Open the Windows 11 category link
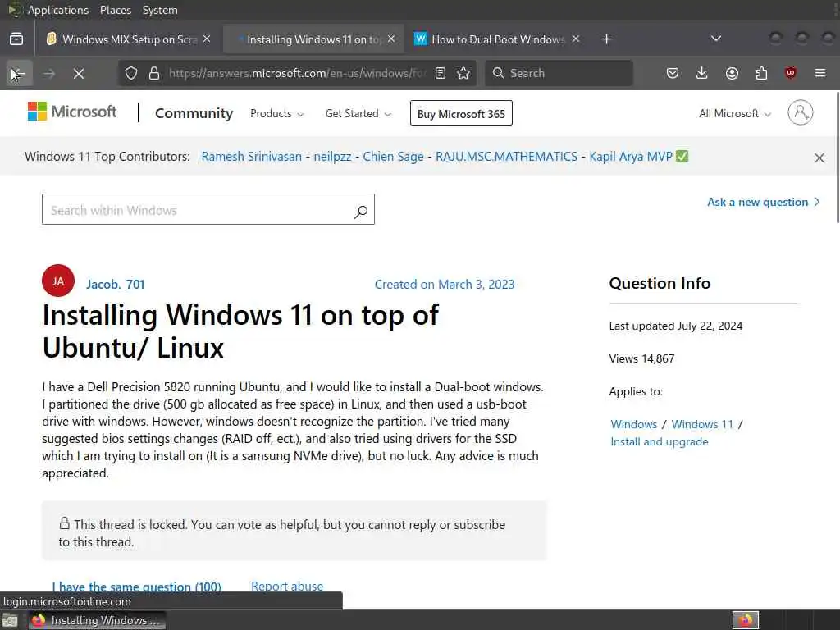 (702, 424)
